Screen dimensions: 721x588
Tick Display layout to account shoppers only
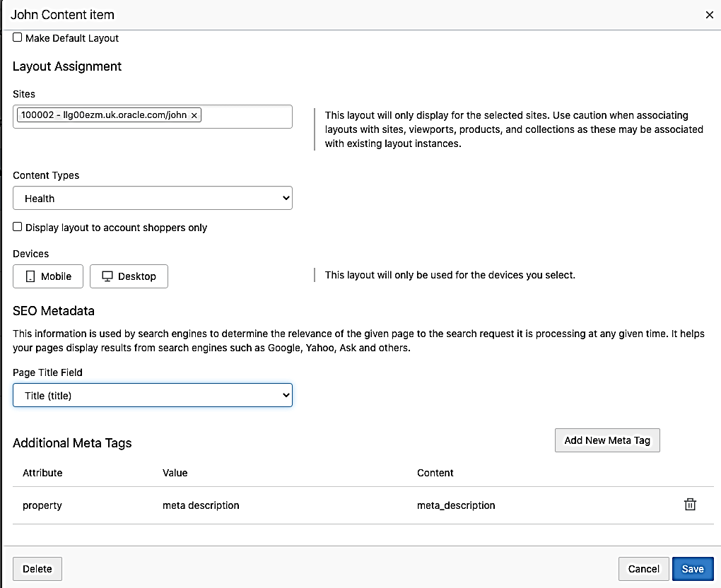(18, 227)
